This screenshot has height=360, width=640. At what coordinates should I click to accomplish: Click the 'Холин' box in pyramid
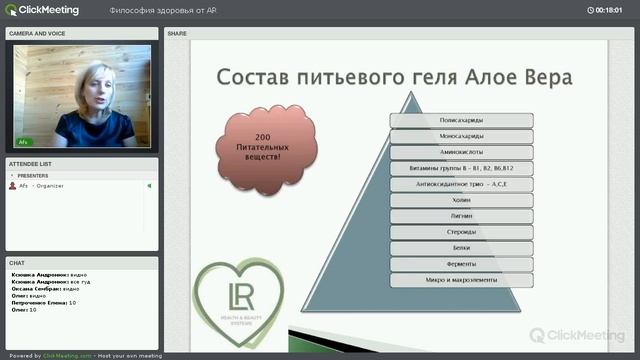pos(462,200)
